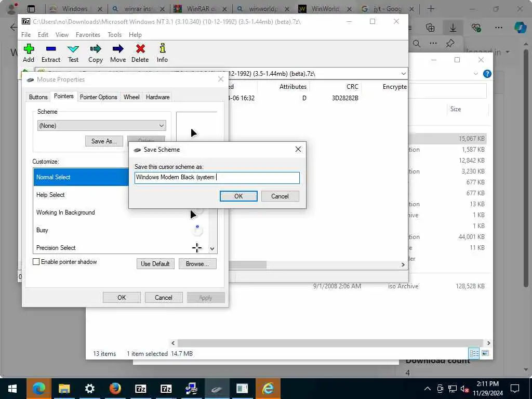This screenshot has width=532, height=399.
Task: Open Edge settings three-dots menu
Action: [498, 28]
